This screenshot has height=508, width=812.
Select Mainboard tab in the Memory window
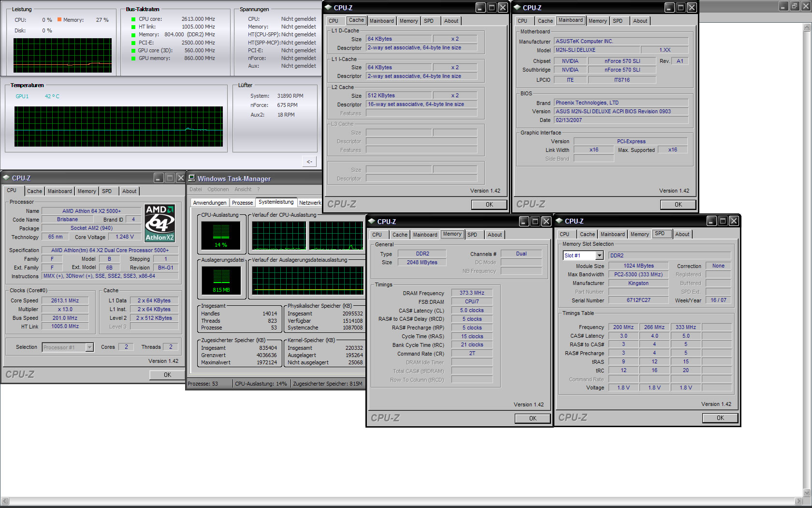tap(425, 235)
